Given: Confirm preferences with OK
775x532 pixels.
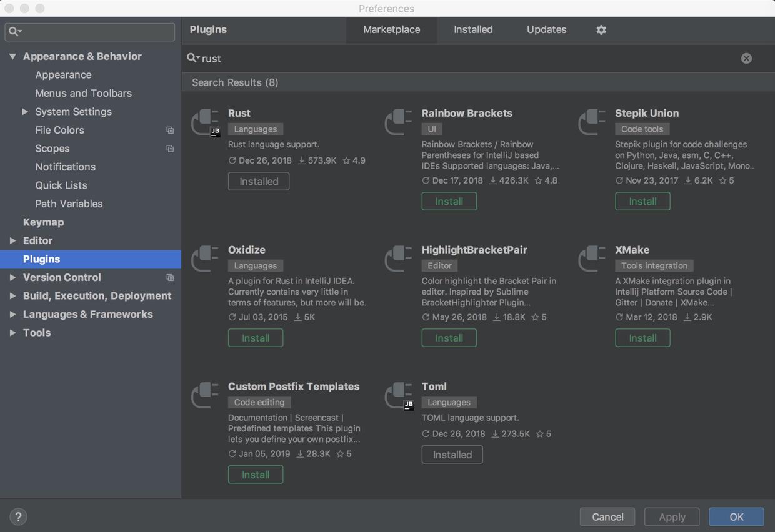Looking at the screenshot, I should click(x=736, y=516).
